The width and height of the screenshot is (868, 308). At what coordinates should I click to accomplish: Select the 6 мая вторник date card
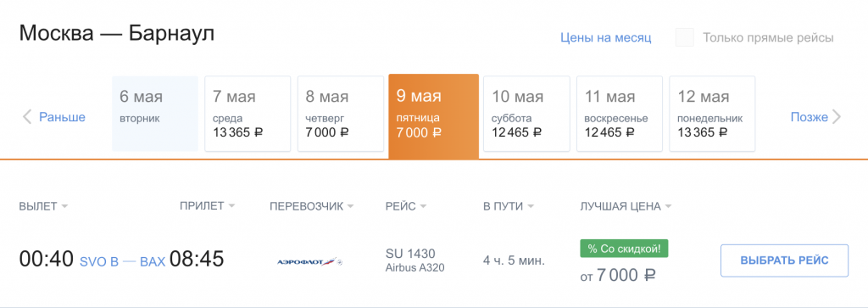tap(155, 114)
